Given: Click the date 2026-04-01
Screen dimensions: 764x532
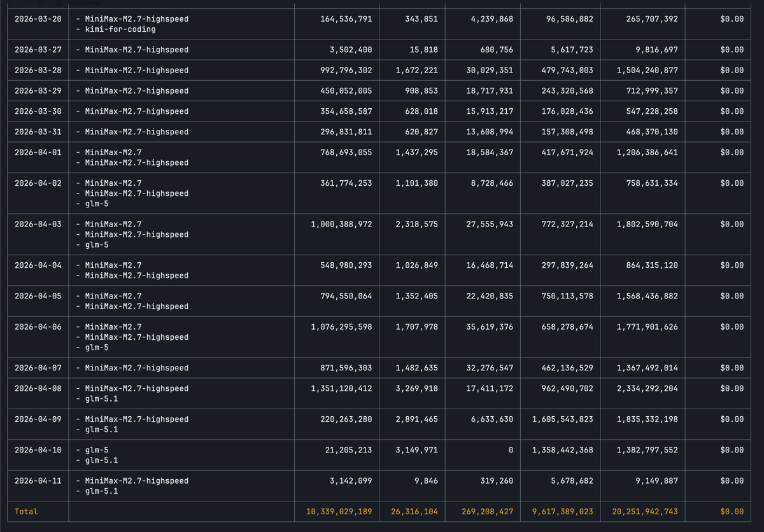Looking at the screenshot, I should [38, 152].
